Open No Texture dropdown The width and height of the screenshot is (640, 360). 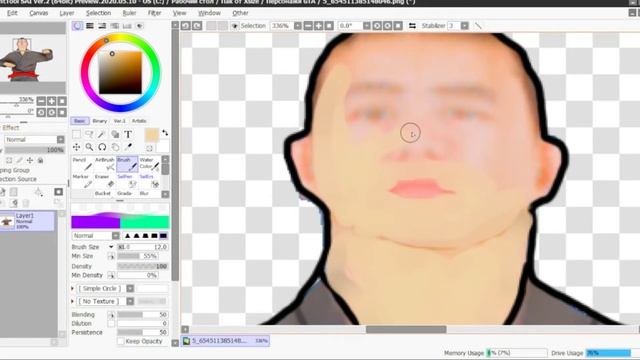[x=130, y=301]
